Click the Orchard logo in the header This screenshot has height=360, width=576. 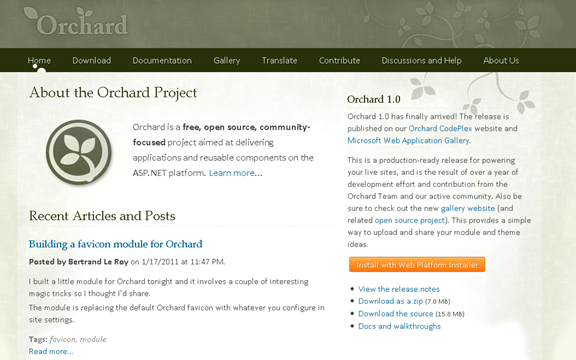[76, 22]
